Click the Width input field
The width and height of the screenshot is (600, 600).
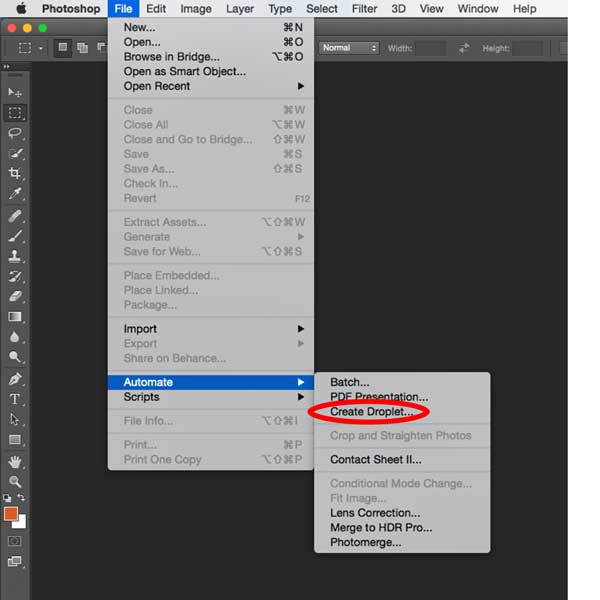click(x=430, y=48)
